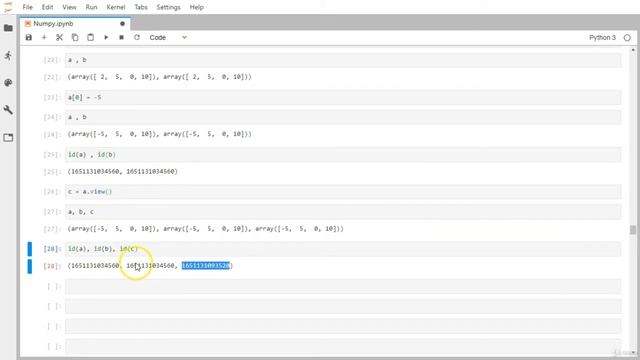Open the Edit menu

click(x=47, y=7)
